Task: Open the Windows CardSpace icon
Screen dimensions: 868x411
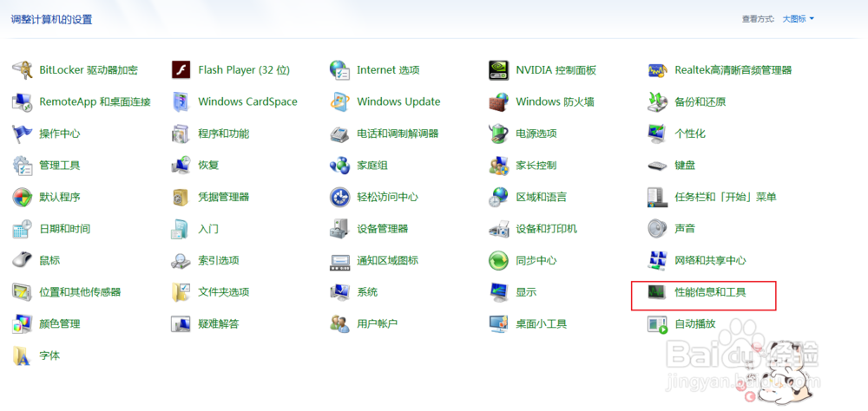Action: coord(181,101)
